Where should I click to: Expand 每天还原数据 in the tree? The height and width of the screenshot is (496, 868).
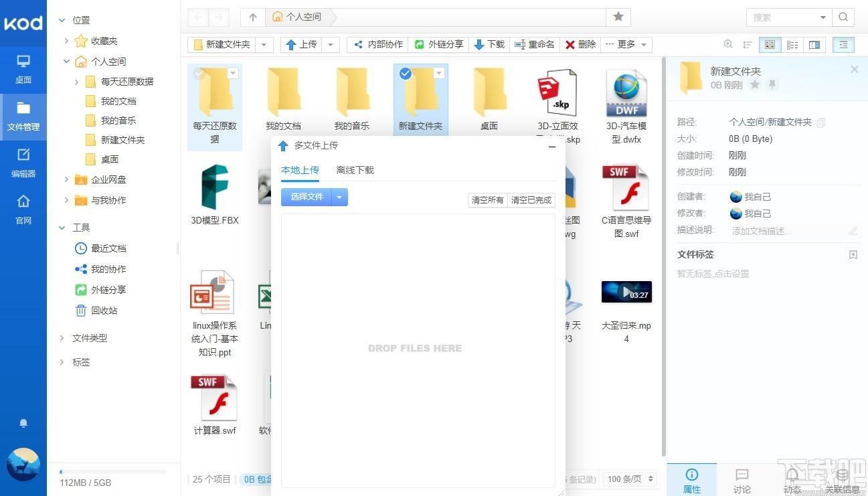coord(78,82)
